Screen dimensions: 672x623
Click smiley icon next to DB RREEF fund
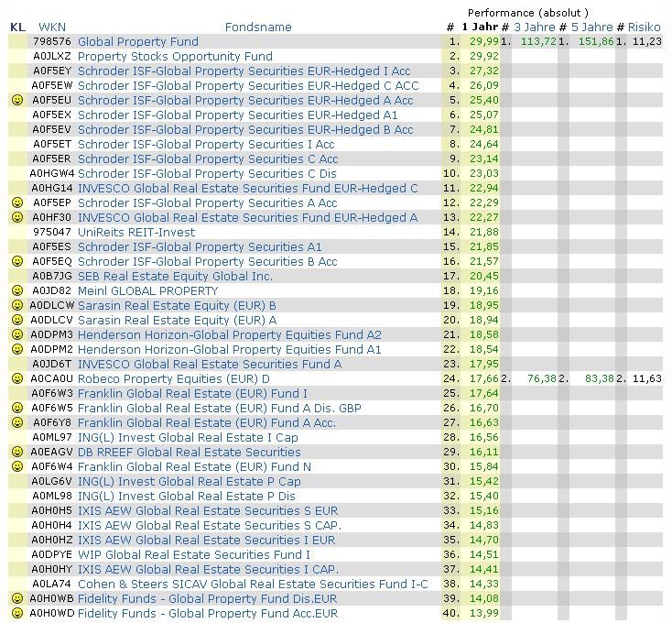coord(17,452)
